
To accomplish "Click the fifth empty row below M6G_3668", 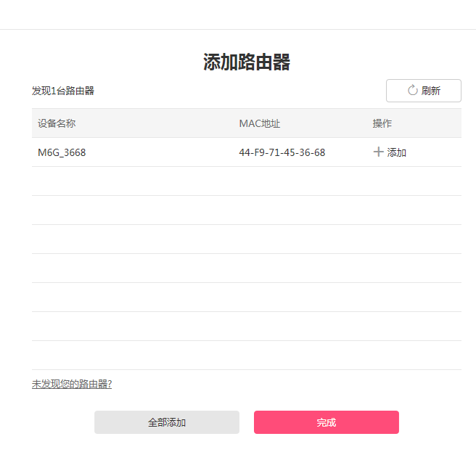I will (x=247, y=297).
